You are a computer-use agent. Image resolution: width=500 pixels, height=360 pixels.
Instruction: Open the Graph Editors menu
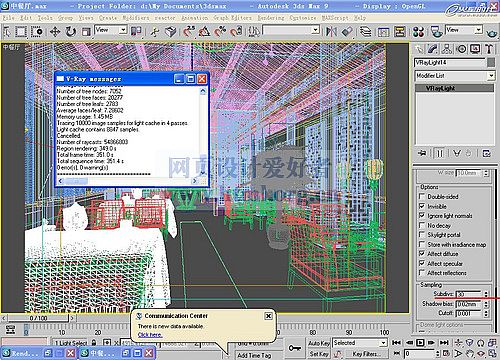(x=232, y=18)
